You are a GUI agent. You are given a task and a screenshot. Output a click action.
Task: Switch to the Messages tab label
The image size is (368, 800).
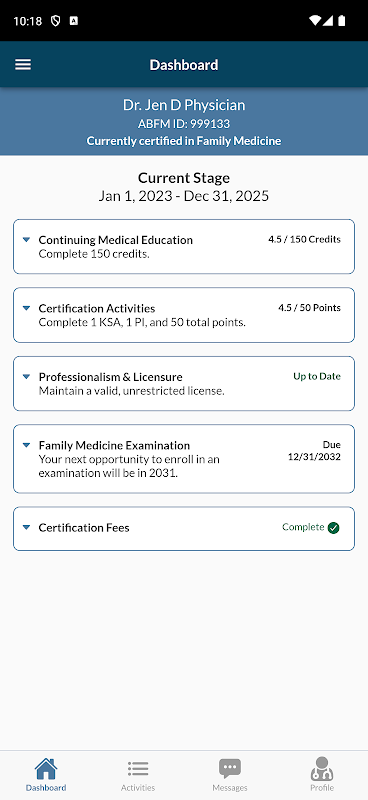click(x=230, y=788)
